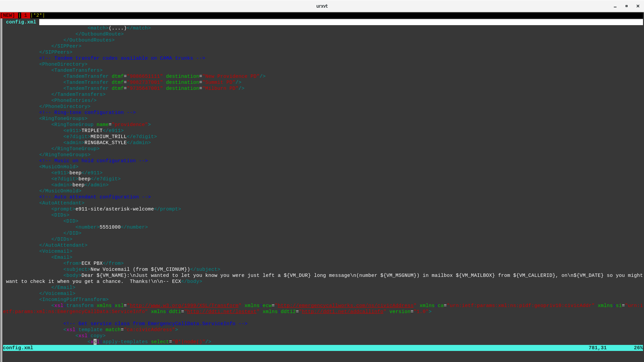Viewport: 644px width, 362px height.
Task: Click the <MusicOnHold> opening tag
Action: pos(59,167)
